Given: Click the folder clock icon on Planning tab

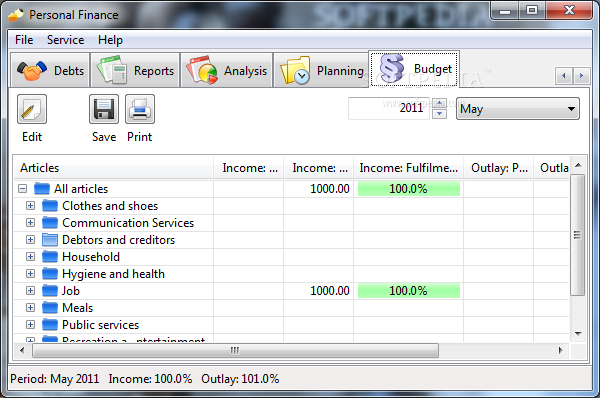Looking at the screenshot, I should [295, 70].
